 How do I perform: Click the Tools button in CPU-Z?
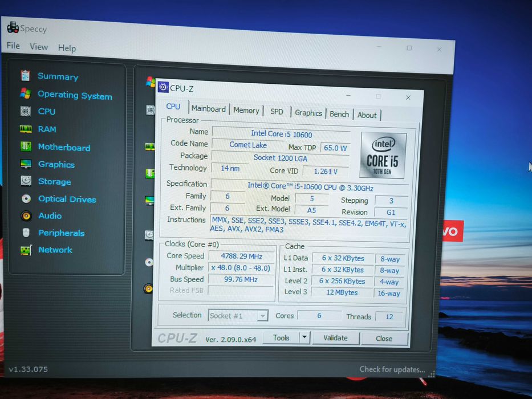pyautogui.click(x=281, y=338)
